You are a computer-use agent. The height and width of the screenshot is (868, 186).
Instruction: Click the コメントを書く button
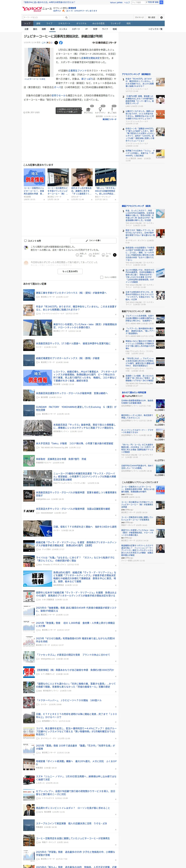[93, 241]
